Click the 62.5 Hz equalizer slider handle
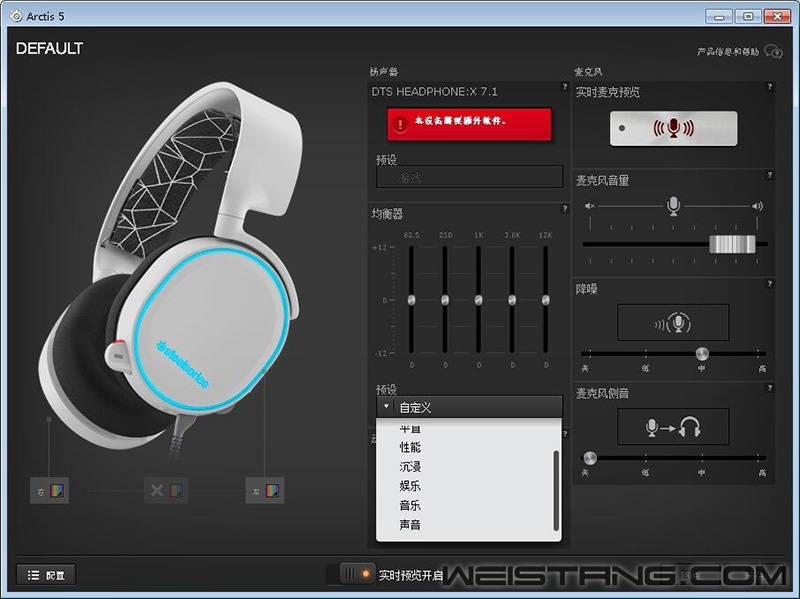 (x=412, y=300)
